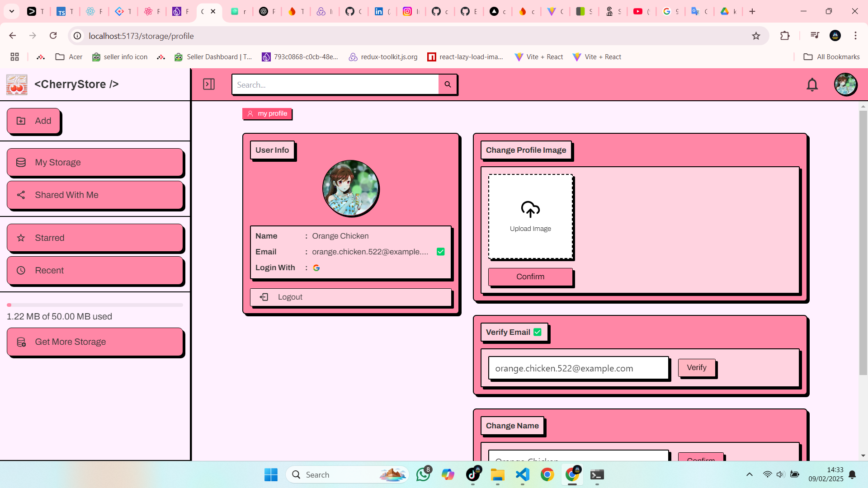Image resolution: width=868 pixels, height=488 pixels.
Task: Open Chrome's three-dot menu
Action: tap(855, 36)
